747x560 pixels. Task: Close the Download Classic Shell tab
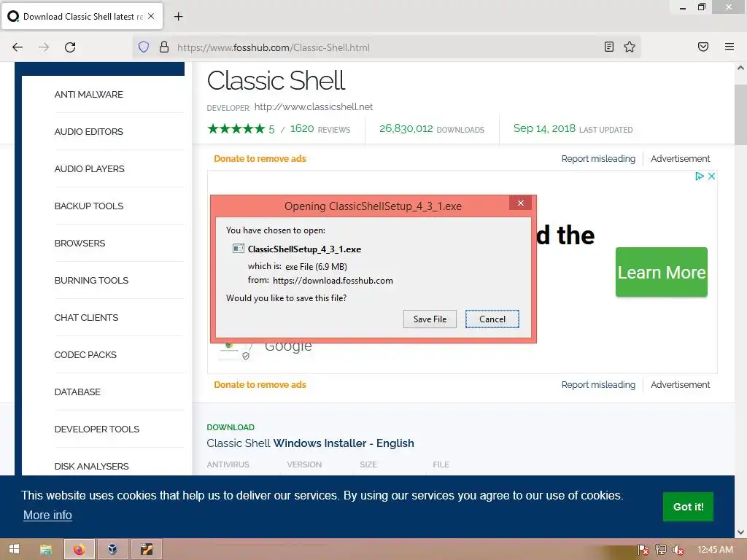(x=151, y=16)
